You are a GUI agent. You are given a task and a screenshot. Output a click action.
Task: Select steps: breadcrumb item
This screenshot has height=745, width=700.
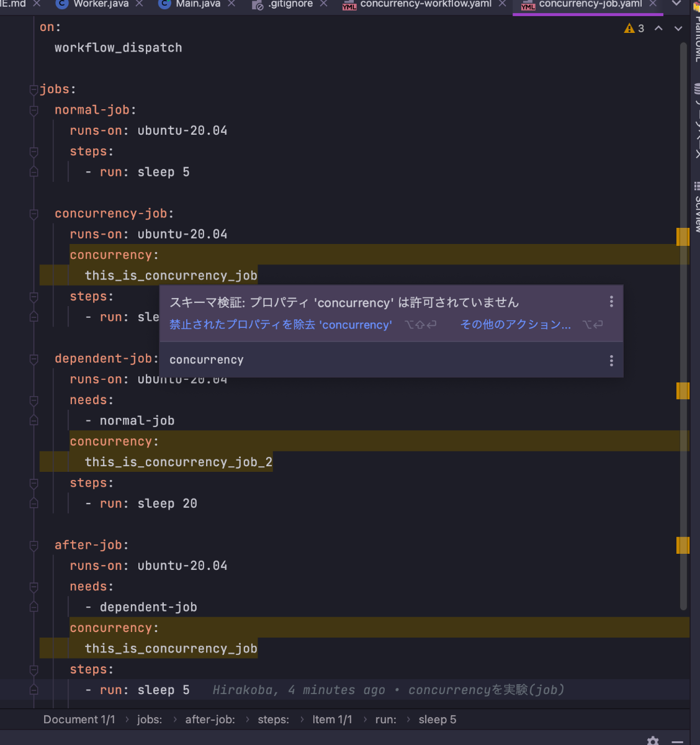pos(273,720)
